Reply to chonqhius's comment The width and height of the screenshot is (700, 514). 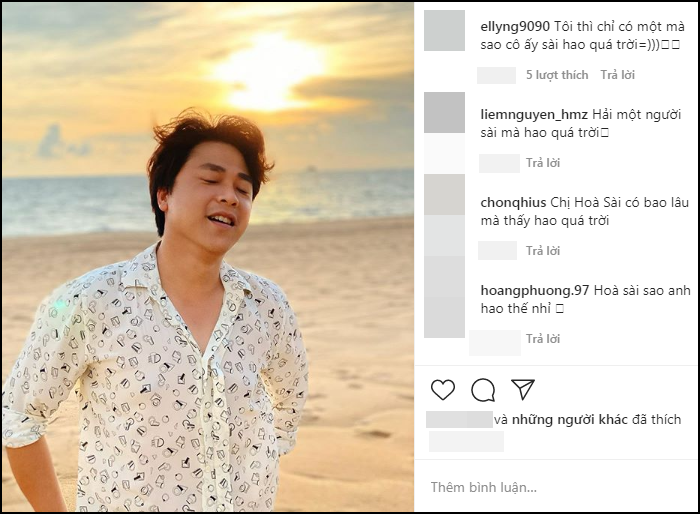coord(543,251)
